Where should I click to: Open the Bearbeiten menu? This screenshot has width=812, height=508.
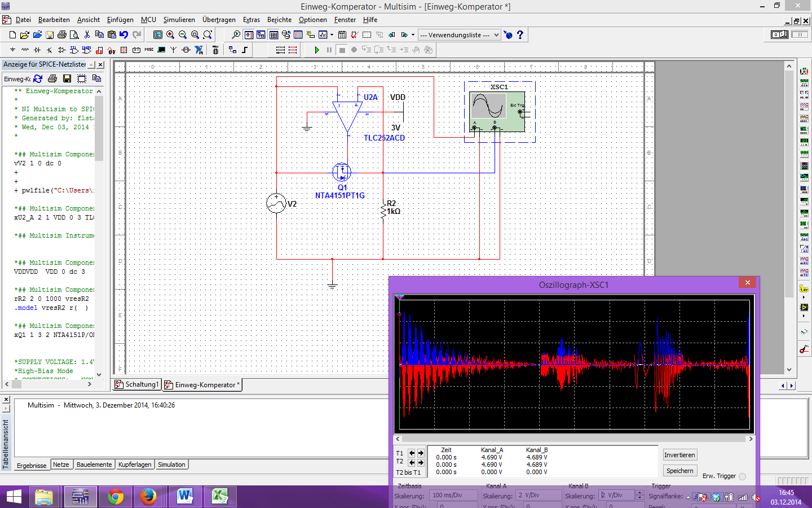[54, 20]
